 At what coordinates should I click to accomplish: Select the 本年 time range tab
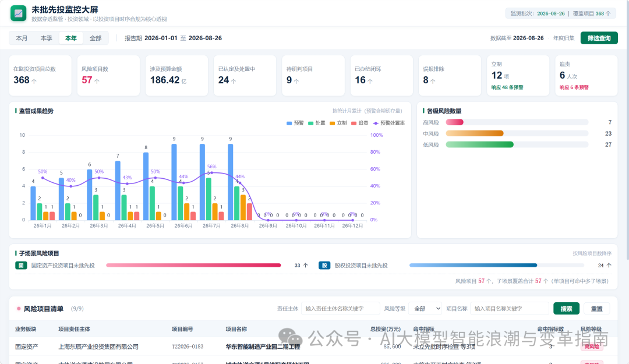click(71, 38)
